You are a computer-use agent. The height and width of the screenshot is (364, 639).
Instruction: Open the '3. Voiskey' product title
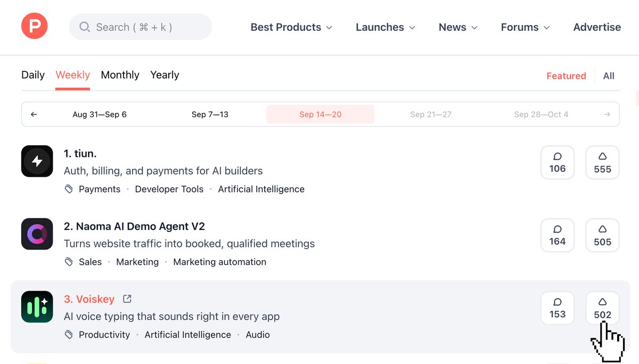coord(89,299)
